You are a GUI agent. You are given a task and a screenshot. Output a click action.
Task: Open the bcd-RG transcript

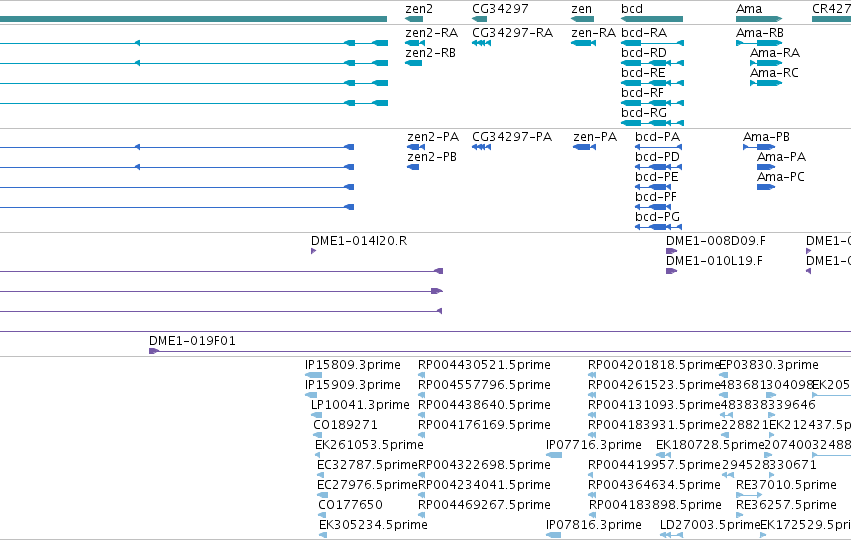point(644,113)
